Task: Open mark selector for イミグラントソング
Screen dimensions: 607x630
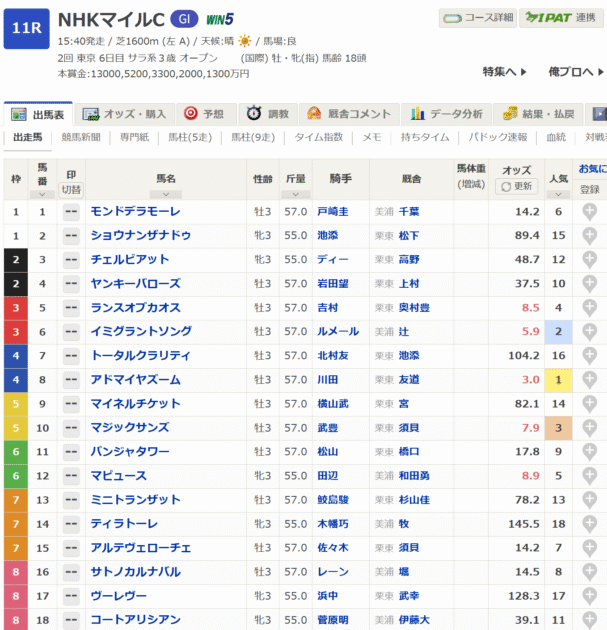Action: tap(71, 332)
